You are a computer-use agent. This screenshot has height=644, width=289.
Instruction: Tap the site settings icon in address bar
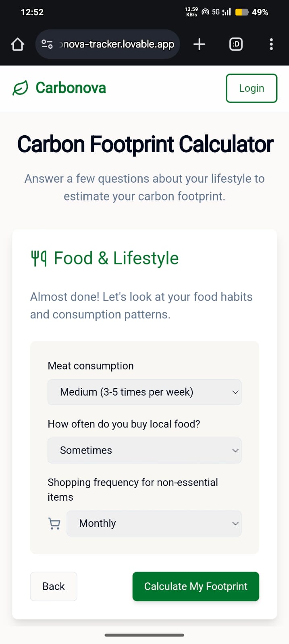47,44
